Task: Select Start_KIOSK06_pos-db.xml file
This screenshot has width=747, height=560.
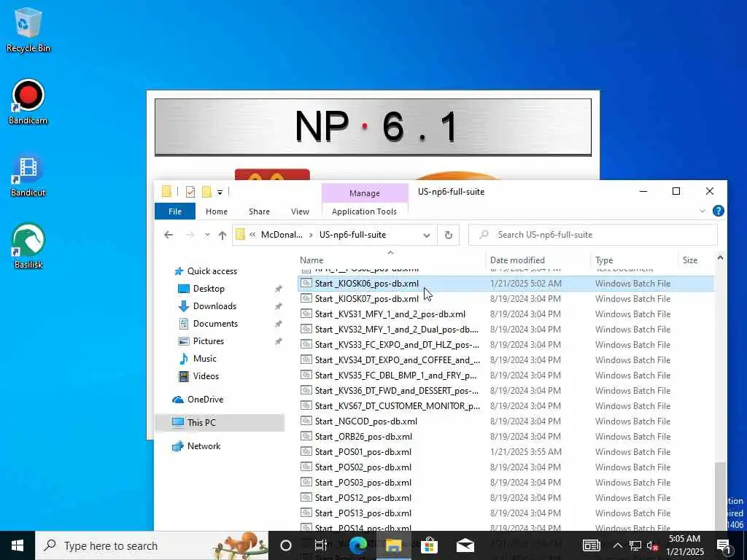Action: [506, 284]
